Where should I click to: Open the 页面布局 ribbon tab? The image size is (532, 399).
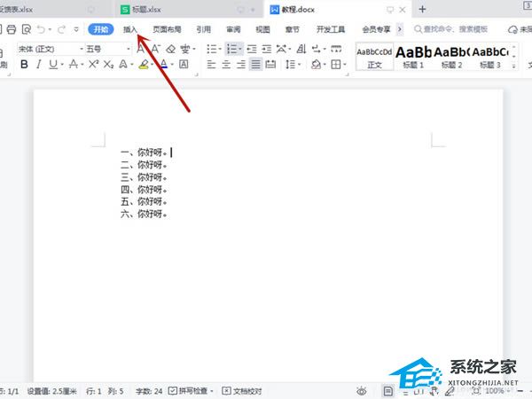[167, 29]
